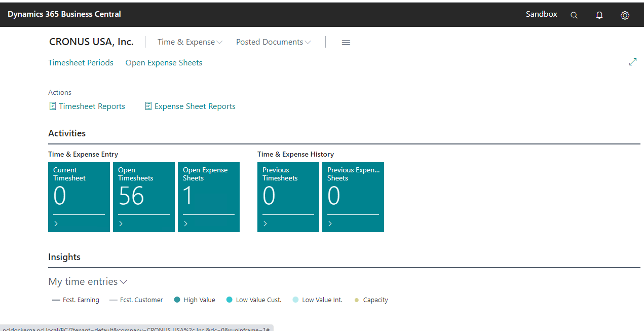Image resolution: width=644 pixels, height=331 pixels.
Task: Open the My time entries dropdown
Action: tap(88, 282)
